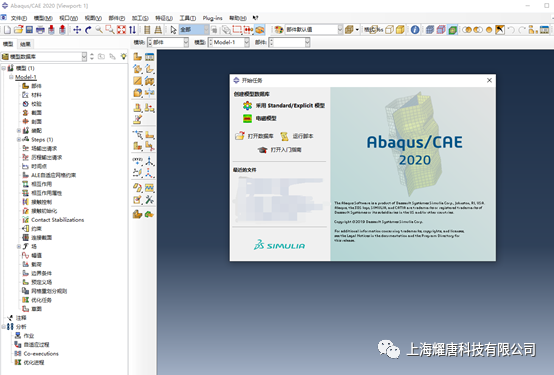Switch to the Results tab
Screen dimensions: 554x375
(25, 44)
